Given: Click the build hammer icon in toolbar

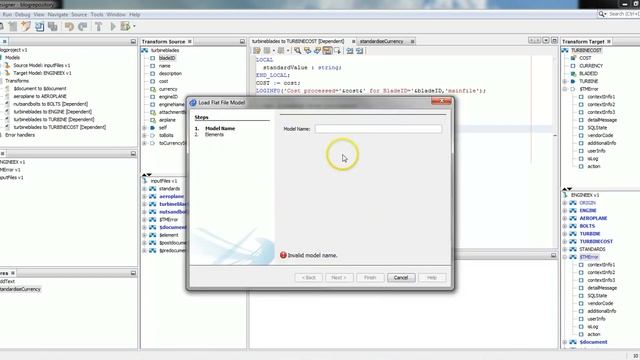Looking at the screenshot, I should tap(99, 27).
